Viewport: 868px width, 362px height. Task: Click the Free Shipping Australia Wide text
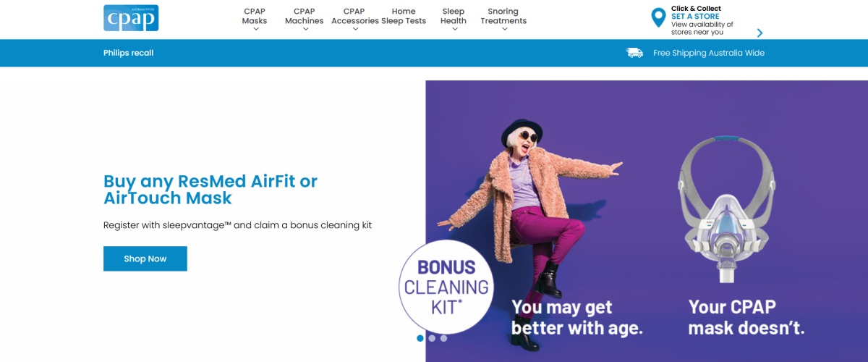[x=709, y=53]
